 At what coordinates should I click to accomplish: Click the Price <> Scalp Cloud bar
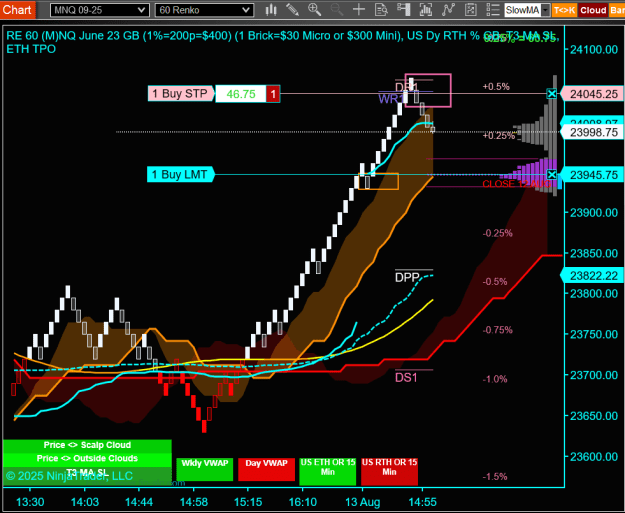coord(87,445)
